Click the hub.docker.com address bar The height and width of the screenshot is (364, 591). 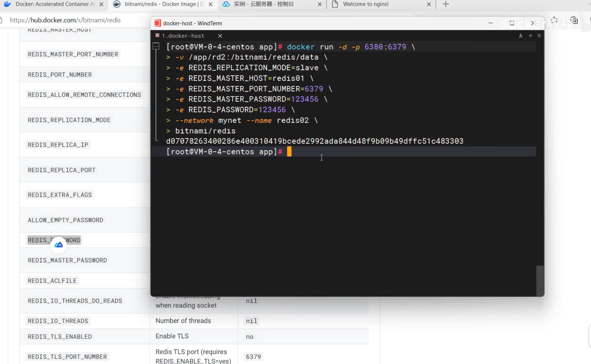tap(65, 20)
